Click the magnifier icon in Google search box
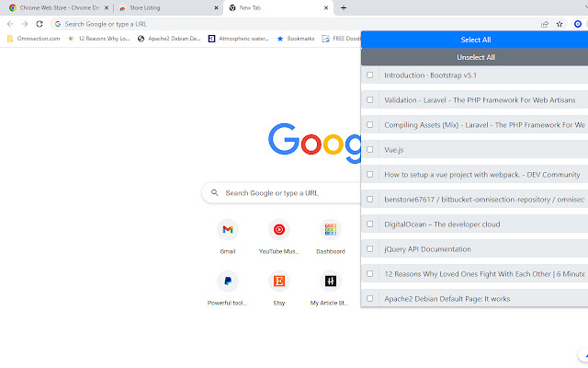The image size is (588, 368). pyautogui.click(x=214, y=192)
